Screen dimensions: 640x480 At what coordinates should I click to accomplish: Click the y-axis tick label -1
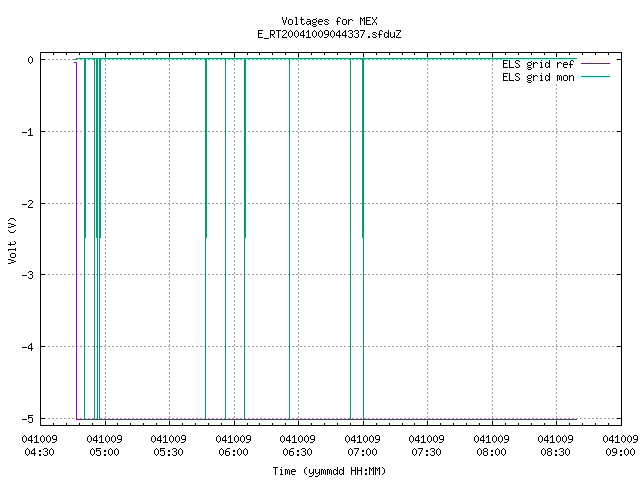[x=28, y=132]
